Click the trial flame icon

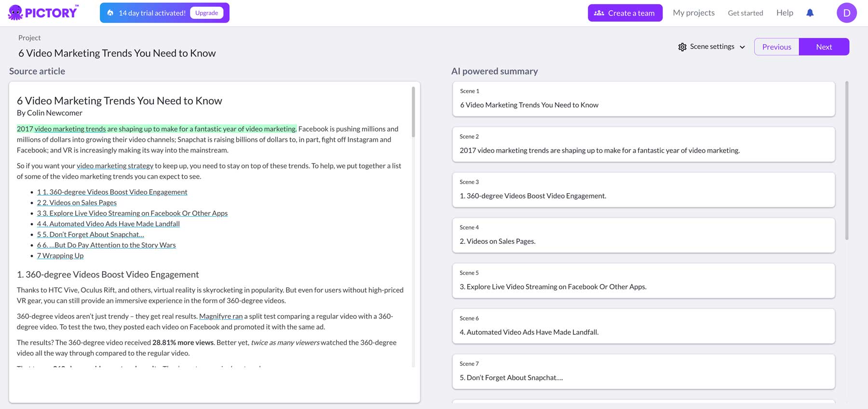click(110, 13)
